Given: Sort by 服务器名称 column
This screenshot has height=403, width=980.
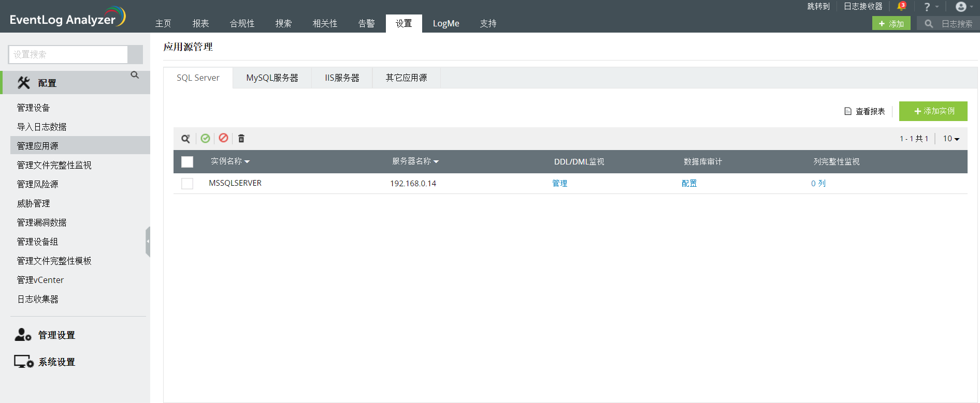Looking at the screenshot, I should [x=415, y=161].
